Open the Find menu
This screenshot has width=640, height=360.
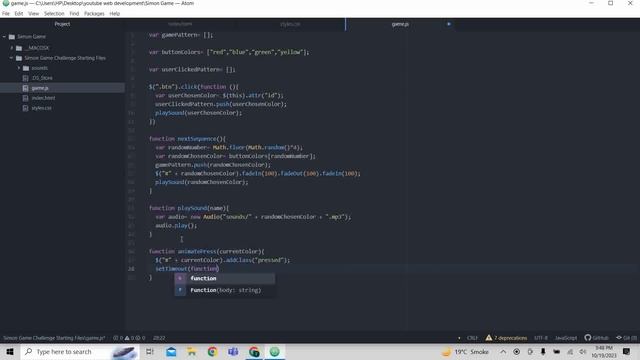tap(74, 13)
